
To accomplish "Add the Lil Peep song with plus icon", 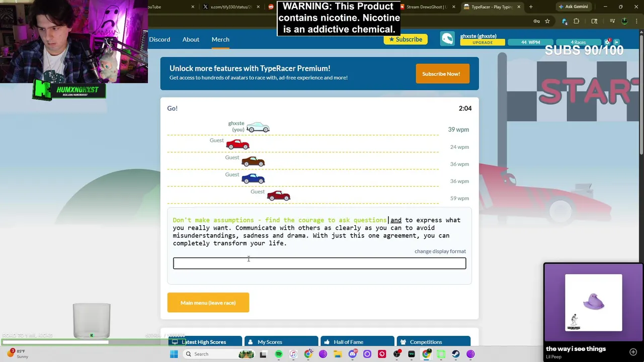I will (x=633, y=352).
